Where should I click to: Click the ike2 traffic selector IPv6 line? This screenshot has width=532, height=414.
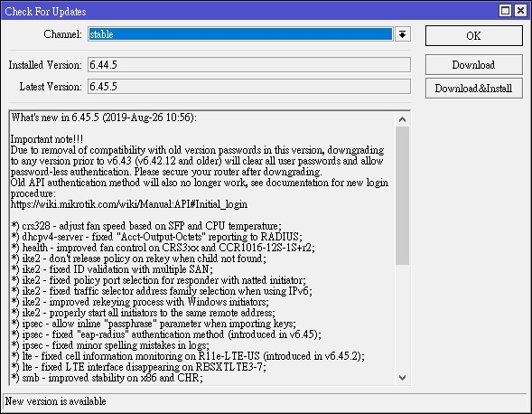tap(162, 291)
